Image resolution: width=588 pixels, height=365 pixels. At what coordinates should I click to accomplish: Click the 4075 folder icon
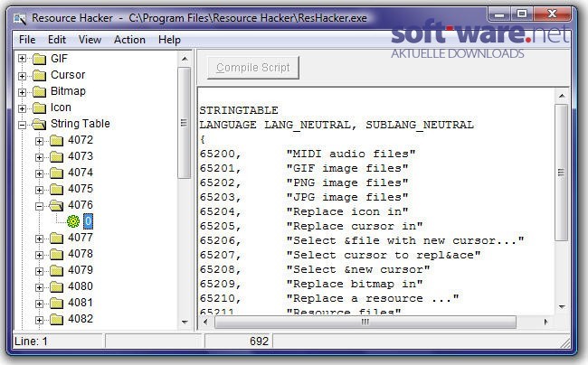pyautogui.click(x=57, y=190)
